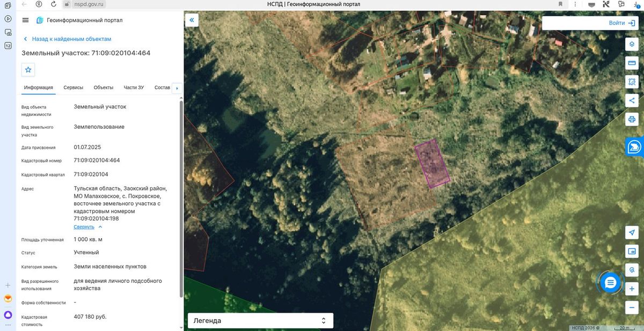Screen dimensions: 644x331
Task: Open the blue side flag widget on the map edge
Action: point(634,146)
